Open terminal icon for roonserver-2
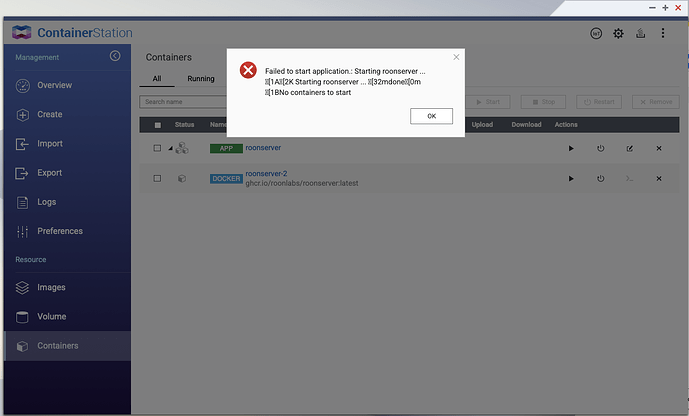Image resolution: width=689 pixels, height=416 pixels. (630, 178)
